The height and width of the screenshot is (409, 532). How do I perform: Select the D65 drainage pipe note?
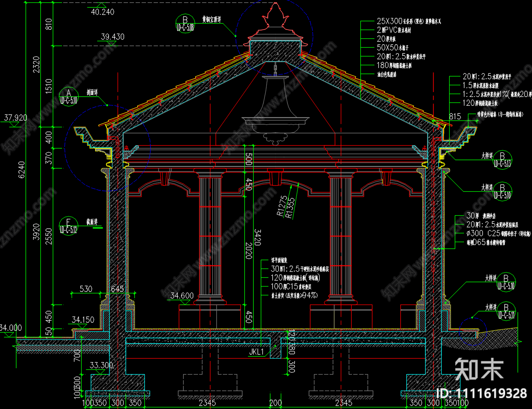point(486,242)
